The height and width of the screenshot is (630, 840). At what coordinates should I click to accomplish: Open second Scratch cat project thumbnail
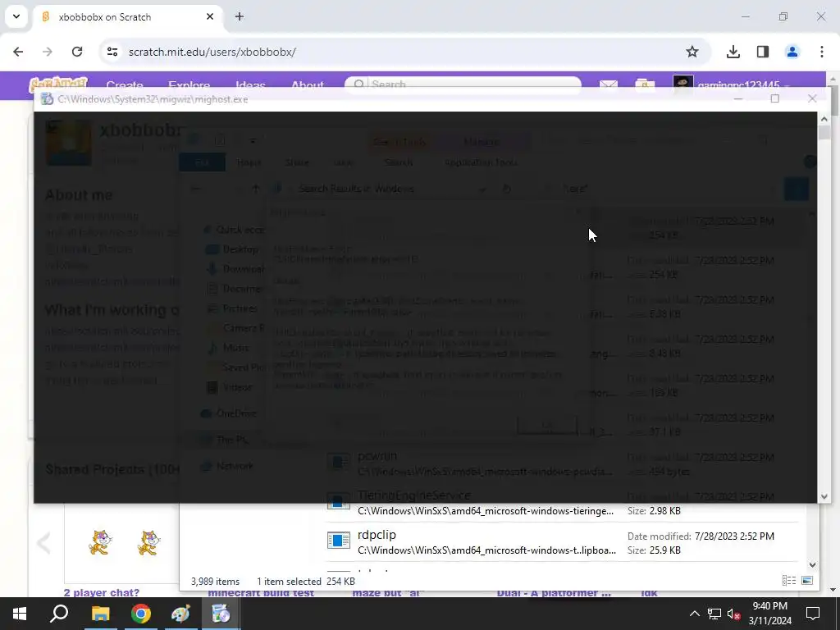(149, 541)
